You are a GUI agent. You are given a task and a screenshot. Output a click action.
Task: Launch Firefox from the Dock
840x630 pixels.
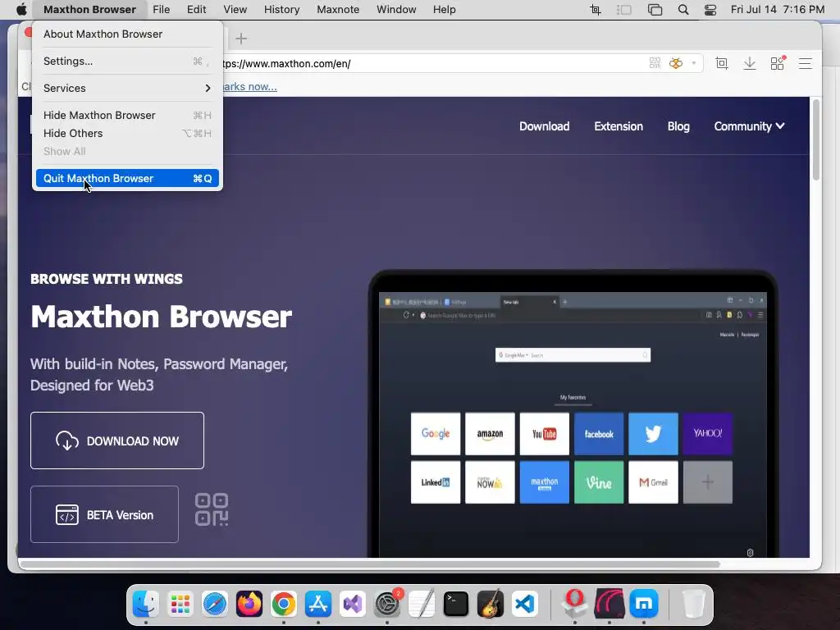[x=249, y=605]
